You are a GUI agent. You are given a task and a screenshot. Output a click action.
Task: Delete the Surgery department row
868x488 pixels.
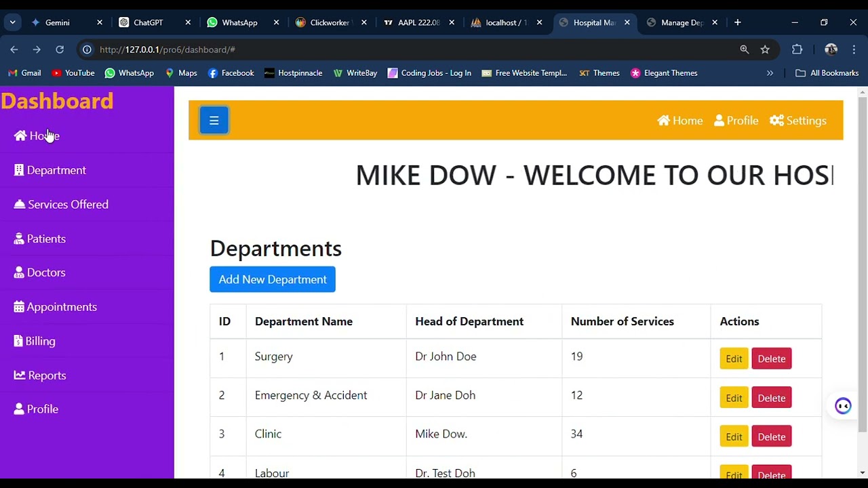pos(771,359)
